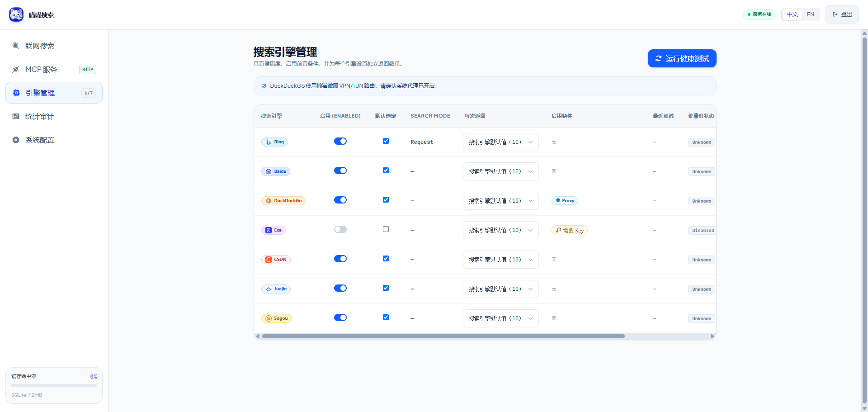868x412 pixels.
Task: Click the 健康度状态 column header
Action: [701, 116]
